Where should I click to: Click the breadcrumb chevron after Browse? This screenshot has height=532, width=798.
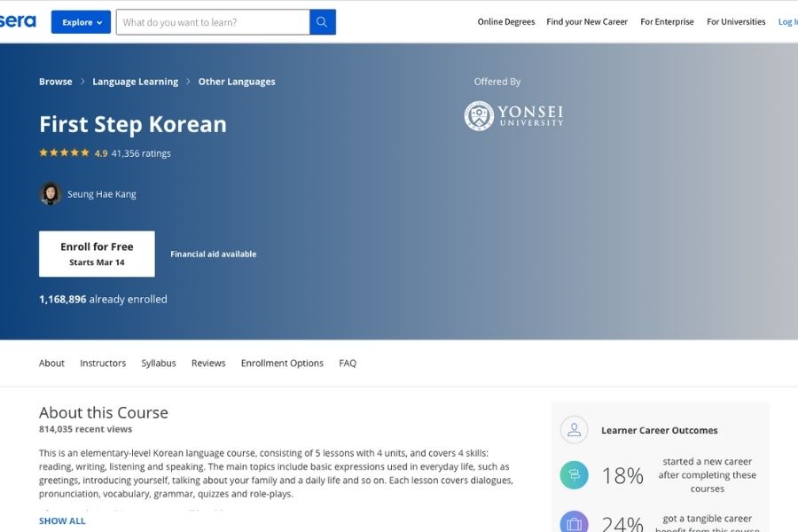point(82,82)
